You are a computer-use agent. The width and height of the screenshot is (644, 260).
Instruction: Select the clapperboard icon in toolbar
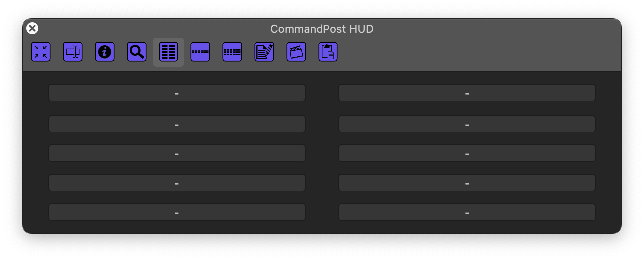click(x=296, y=52)
